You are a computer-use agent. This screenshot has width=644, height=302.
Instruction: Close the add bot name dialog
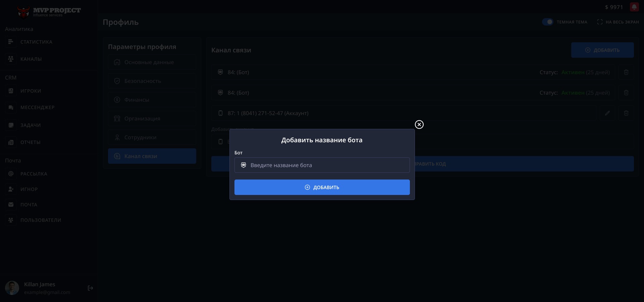(419, 124)
